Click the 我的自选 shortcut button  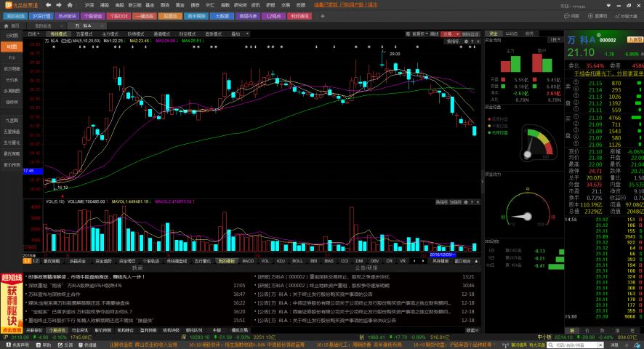pos(15,16)
